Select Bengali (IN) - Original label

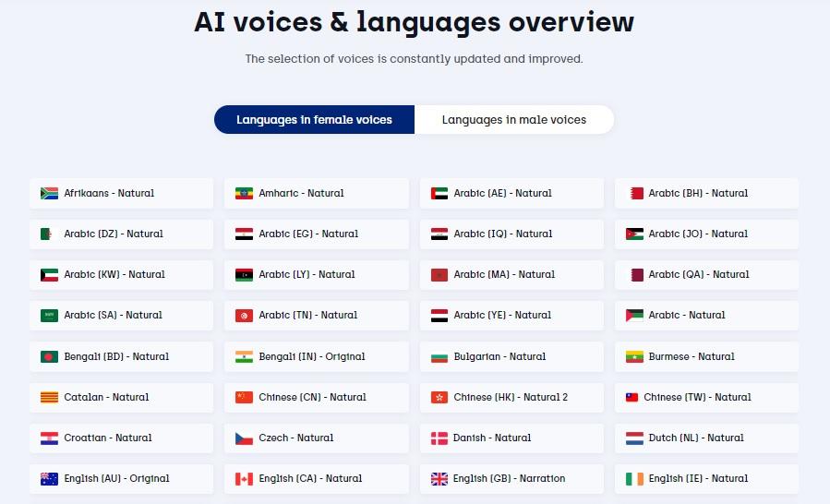(312, 357)
